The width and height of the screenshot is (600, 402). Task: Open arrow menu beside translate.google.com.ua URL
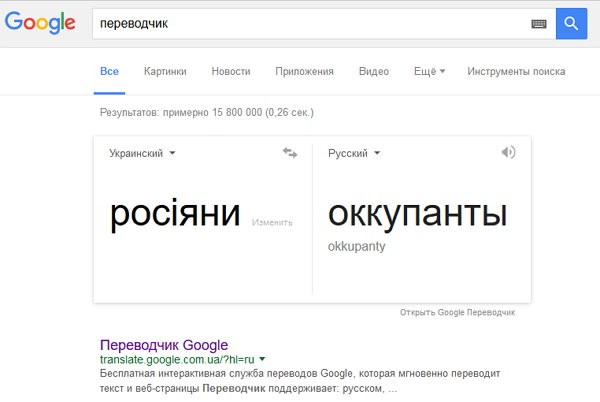tap(262, 359)
